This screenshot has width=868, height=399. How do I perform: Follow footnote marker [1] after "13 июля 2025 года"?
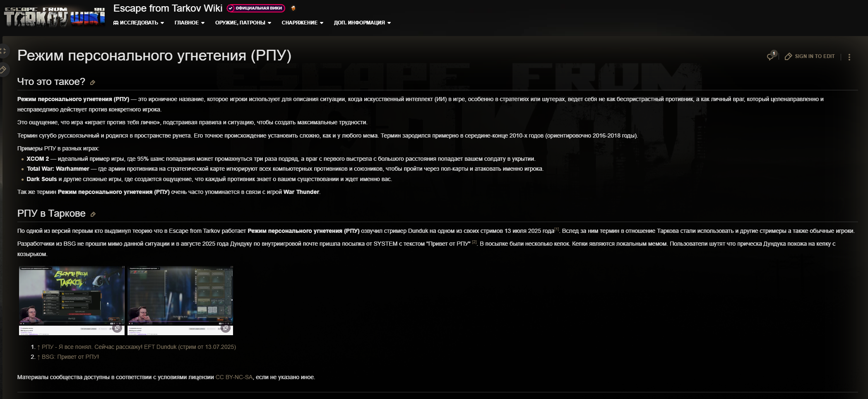(557, 229)
